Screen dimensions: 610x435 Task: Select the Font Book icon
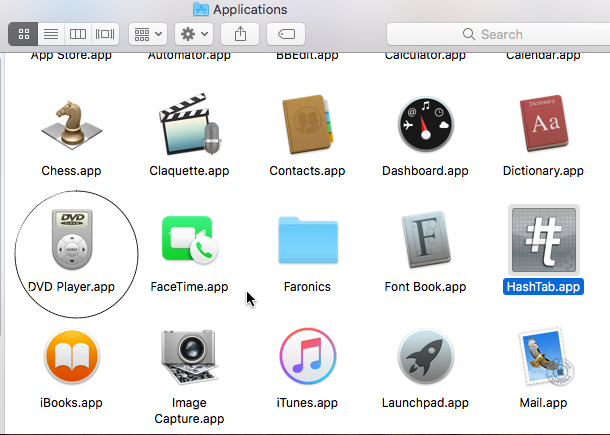[426, 239]
